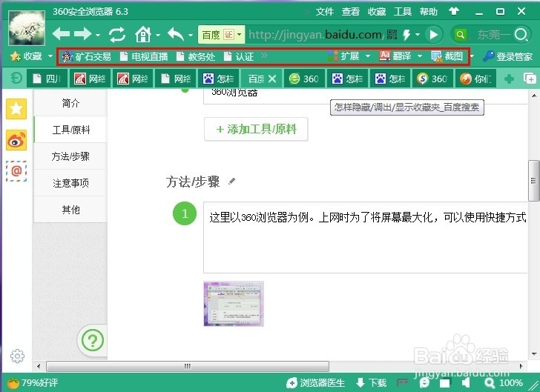Click the undo closed-tab arrow icon
Image resolution: width=540 pixels, height=392 pixels.
pos(176,34)
